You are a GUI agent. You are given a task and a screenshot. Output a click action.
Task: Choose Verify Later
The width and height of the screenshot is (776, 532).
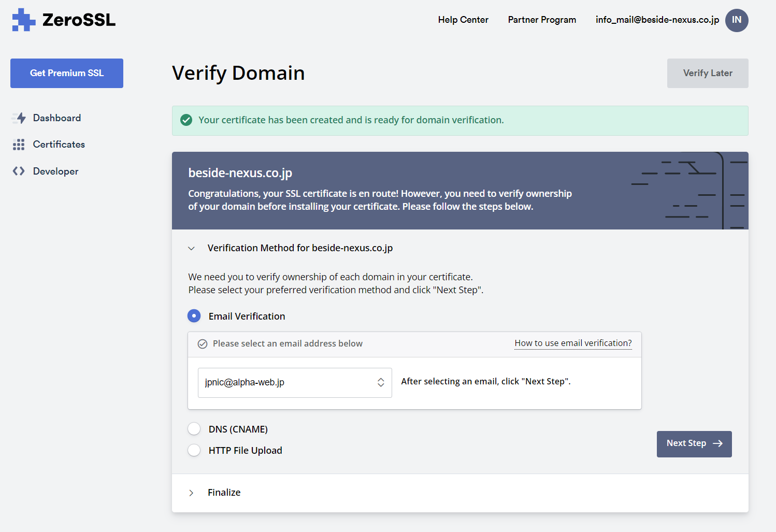(x=708, y=73)
